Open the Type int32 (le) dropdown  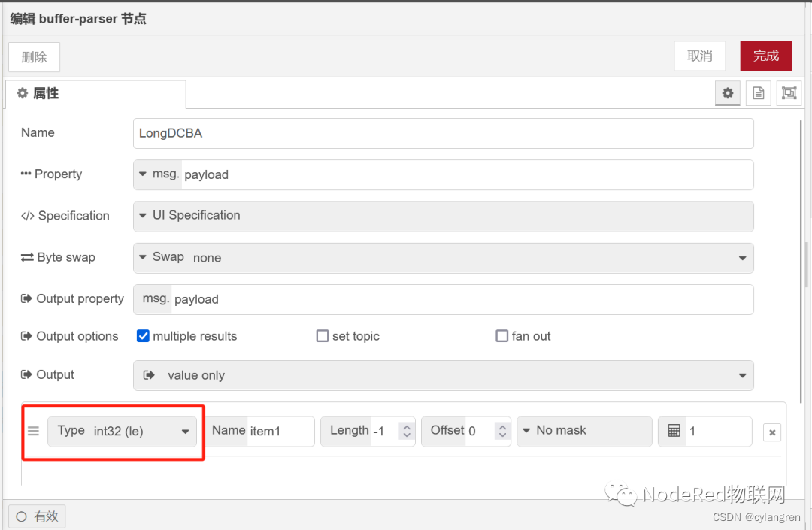123,432
